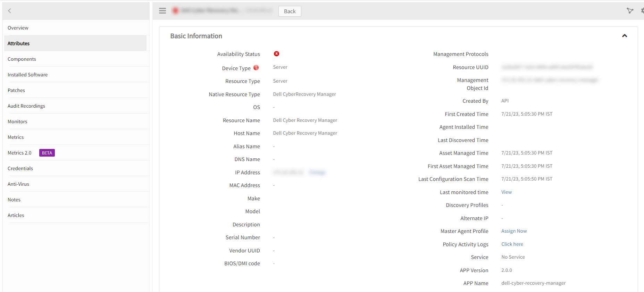The width and height of the screenshot is (644, 292).
Task: Click the No Service value
Action: coord(513,257)
